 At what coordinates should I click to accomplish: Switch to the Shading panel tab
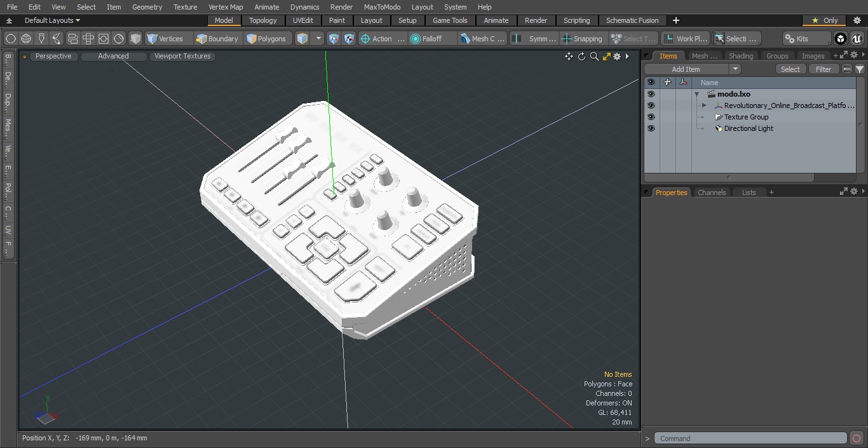click(740, 56)
